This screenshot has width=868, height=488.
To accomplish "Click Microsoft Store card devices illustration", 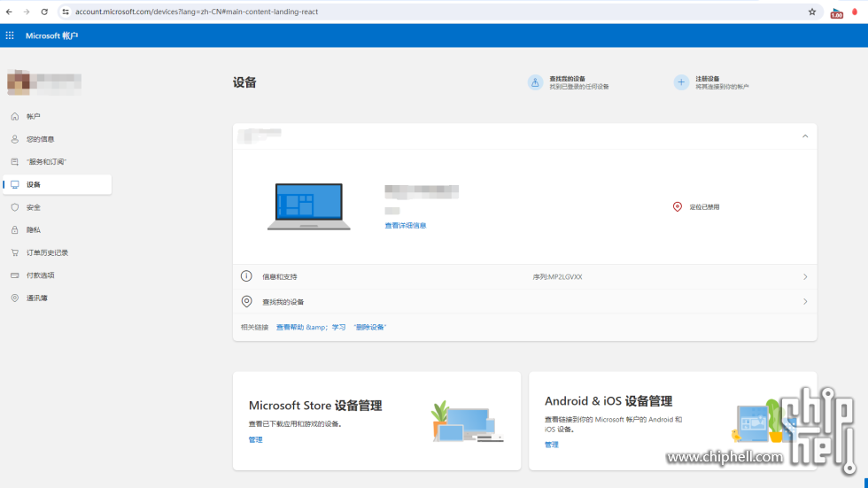I will coord(468,422).
